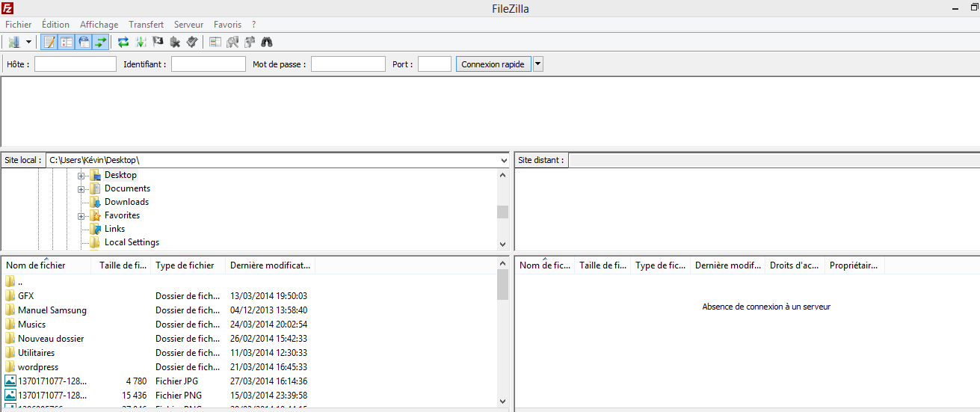This screenshot has height=412, width=980.
Task: Toggle directory comparison icon
Action: (232, 42)
